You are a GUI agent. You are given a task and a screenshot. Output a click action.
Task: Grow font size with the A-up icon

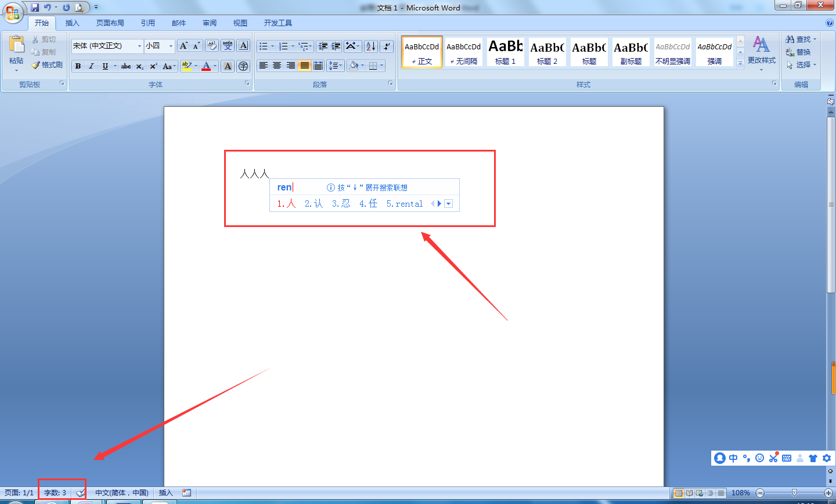click(183, 46)
